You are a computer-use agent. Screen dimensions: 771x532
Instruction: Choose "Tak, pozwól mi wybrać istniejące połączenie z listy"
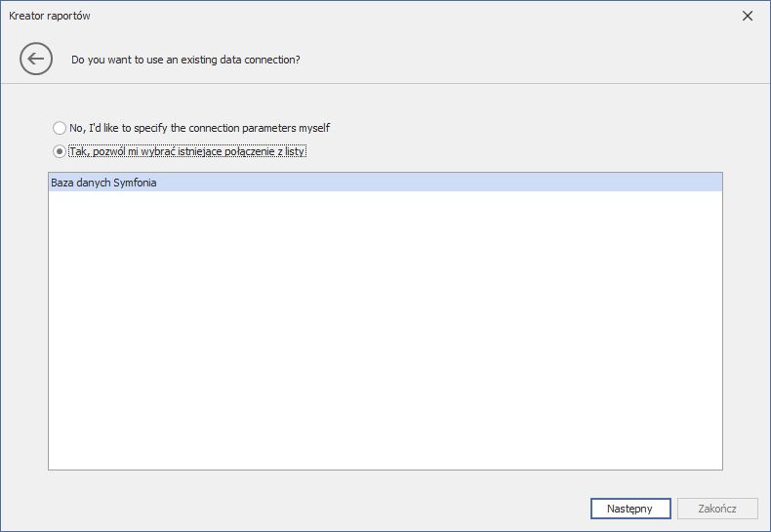[x=180, y=151]
